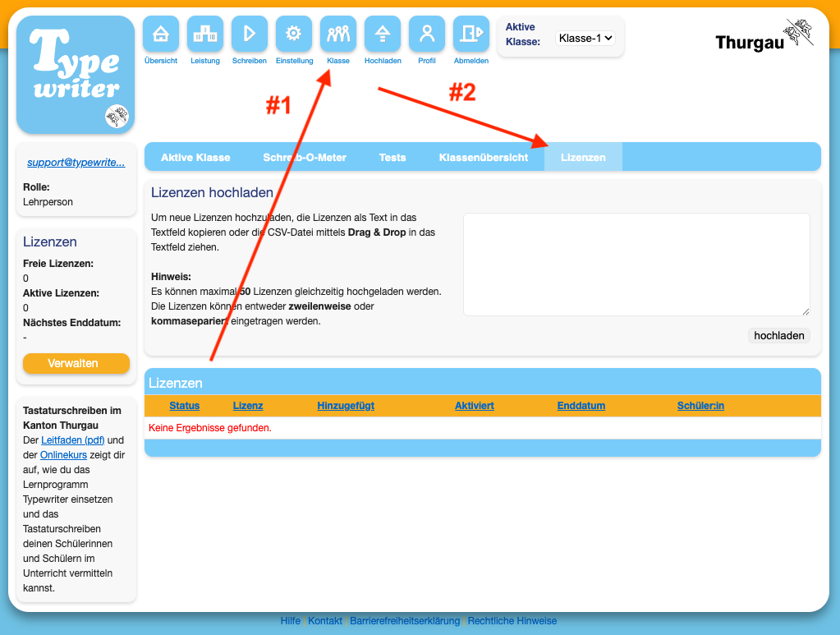Open the Schreib-O-Meter tab
Image resolution: width=840 pixels, height=635 pixels.
click(305, 158)
